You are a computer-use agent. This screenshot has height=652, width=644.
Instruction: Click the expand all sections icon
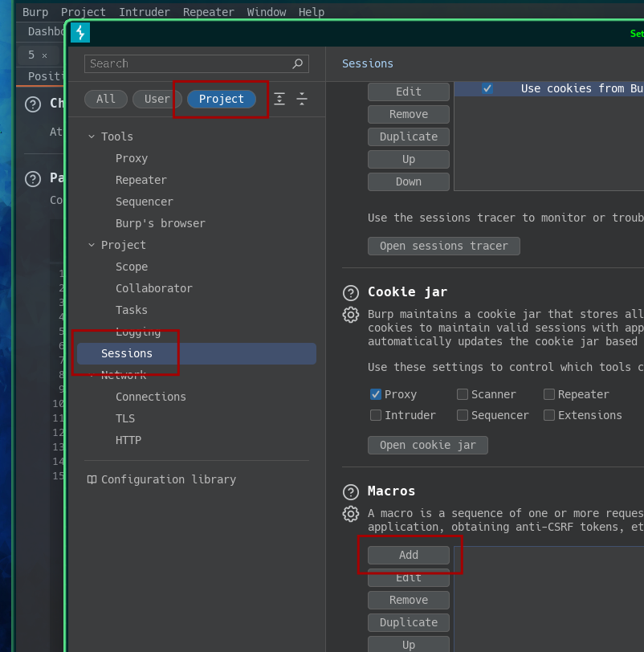coord(279,99)
